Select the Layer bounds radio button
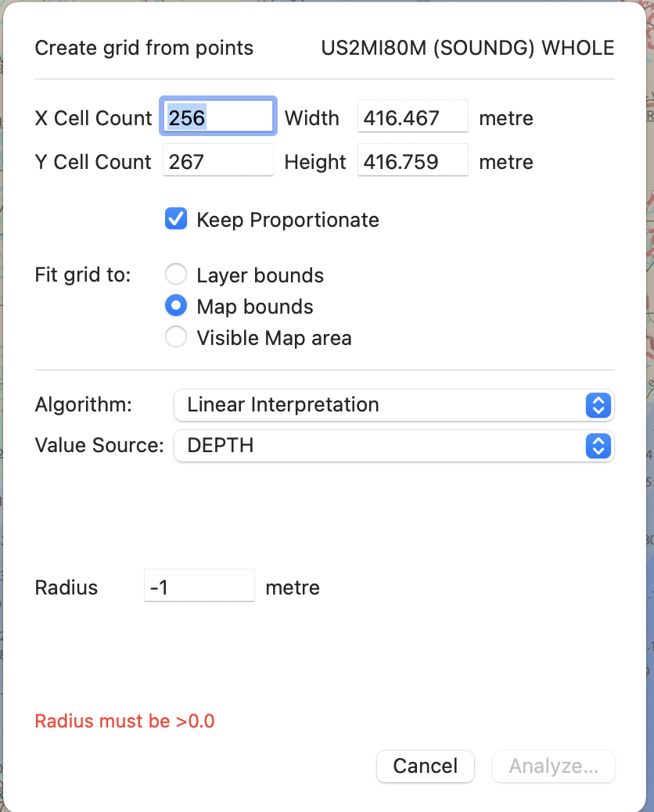The width and height of the screenshot is (654, 812). [x=176, y=274]
